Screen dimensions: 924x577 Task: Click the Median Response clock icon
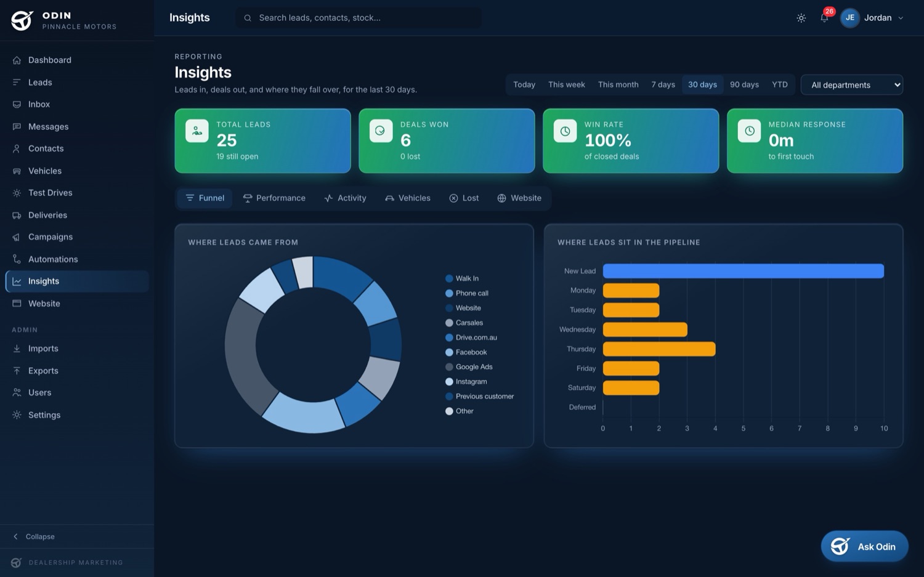point(750,131)
